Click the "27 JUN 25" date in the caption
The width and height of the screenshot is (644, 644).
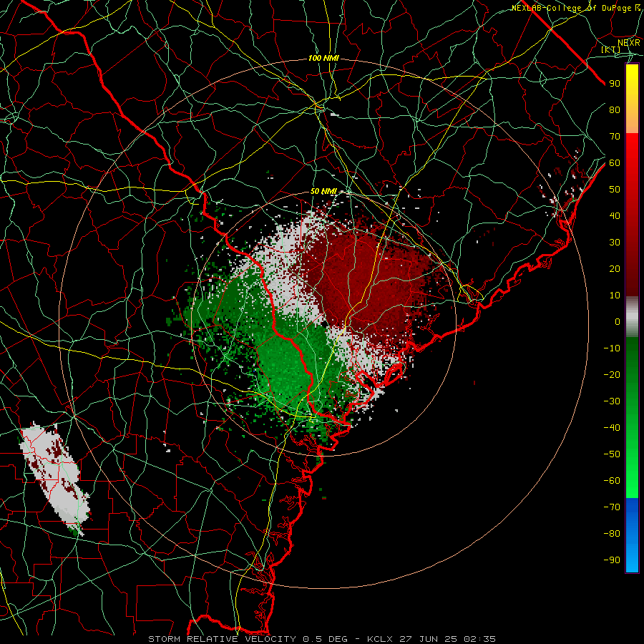point(429,639)
